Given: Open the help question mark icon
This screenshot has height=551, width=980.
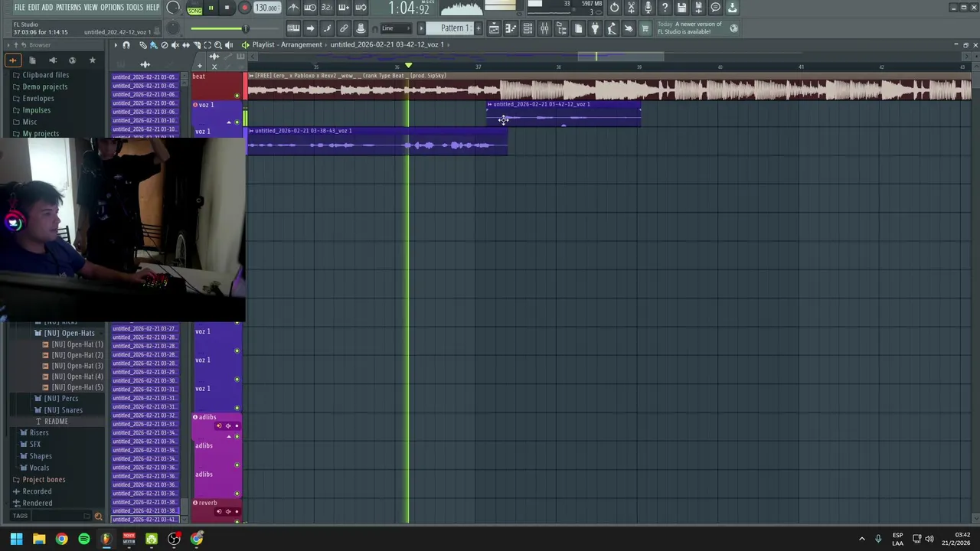Looking at the screenshot, I should pyautogui.click(x=665, y=8).
